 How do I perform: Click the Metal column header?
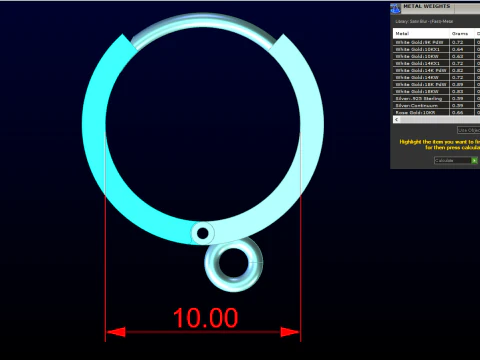click(421, 33)
